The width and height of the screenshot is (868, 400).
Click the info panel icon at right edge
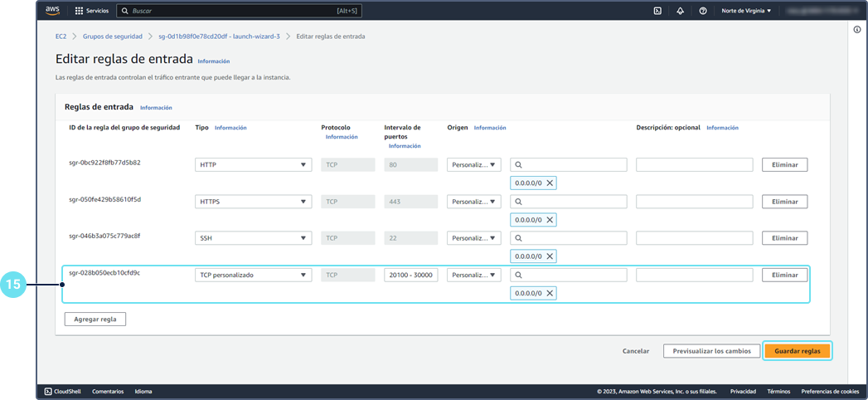(x=856, y=30)
